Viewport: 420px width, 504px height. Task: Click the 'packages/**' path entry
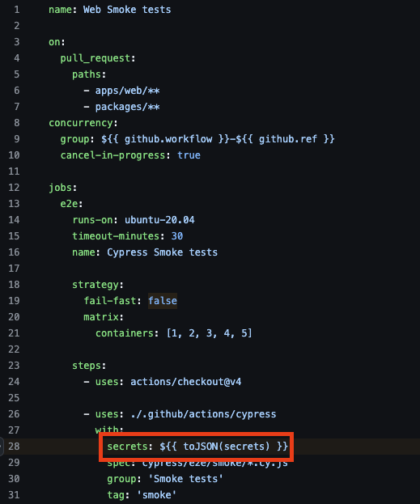click(127, 107)
